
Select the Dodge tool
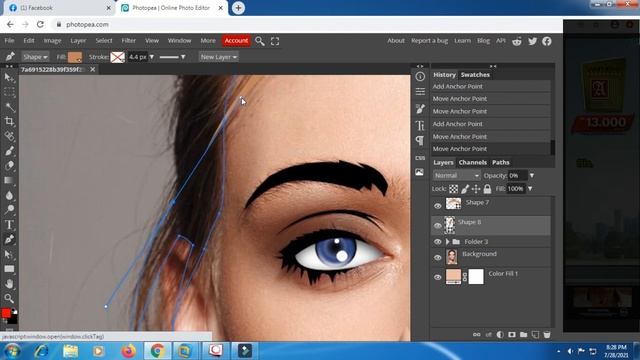tap(9, 210)
